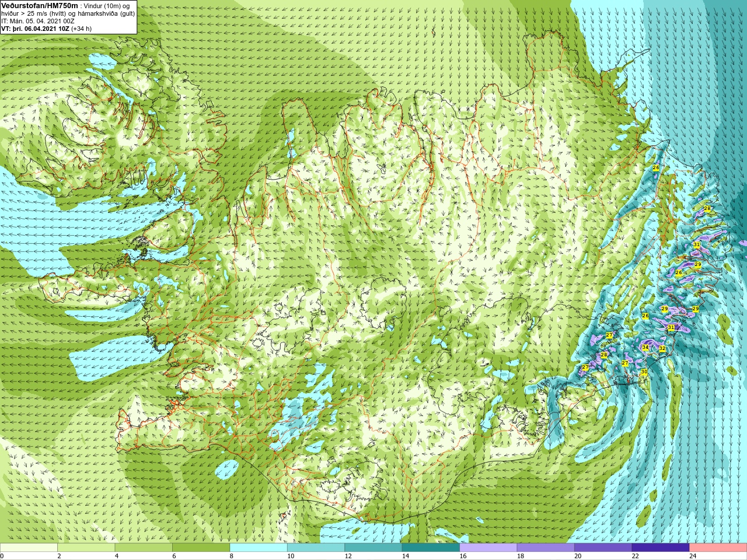Click the legend scale number 6
Image resolution: width=747 pixels, height=560 pixels.
174,556
